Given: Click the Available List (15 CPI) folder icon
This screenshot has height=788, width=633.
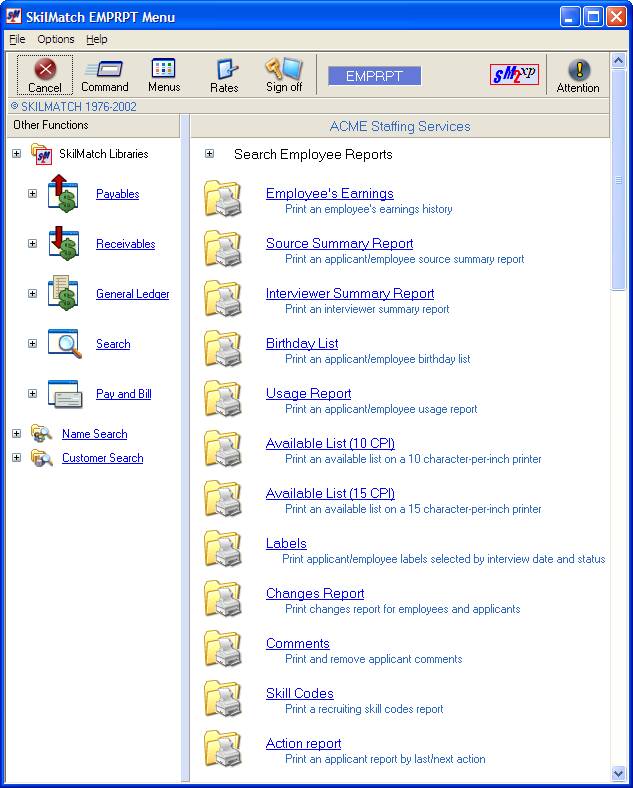Looking at the screenshot, I should click(x=223, y=499).
